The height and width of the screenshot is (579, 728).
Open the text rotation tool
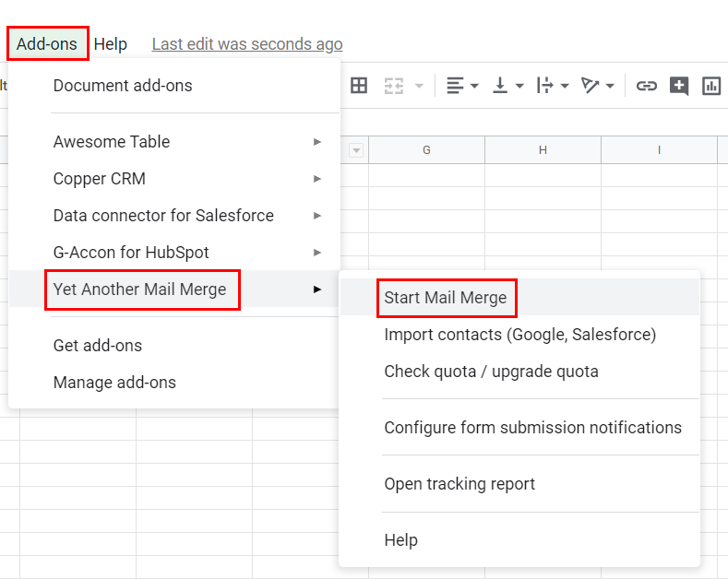(597, 86)
